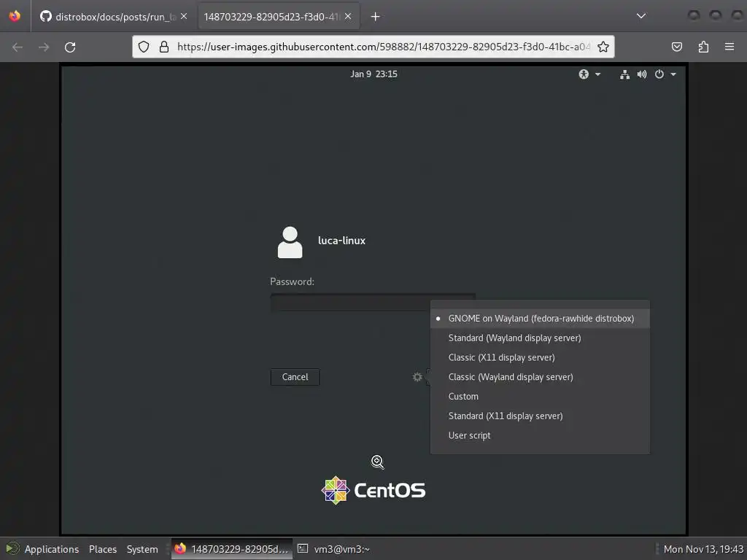
Task: Open the Firefox hamburger menu
Action: pyautogui.click(x=729, y=47)
